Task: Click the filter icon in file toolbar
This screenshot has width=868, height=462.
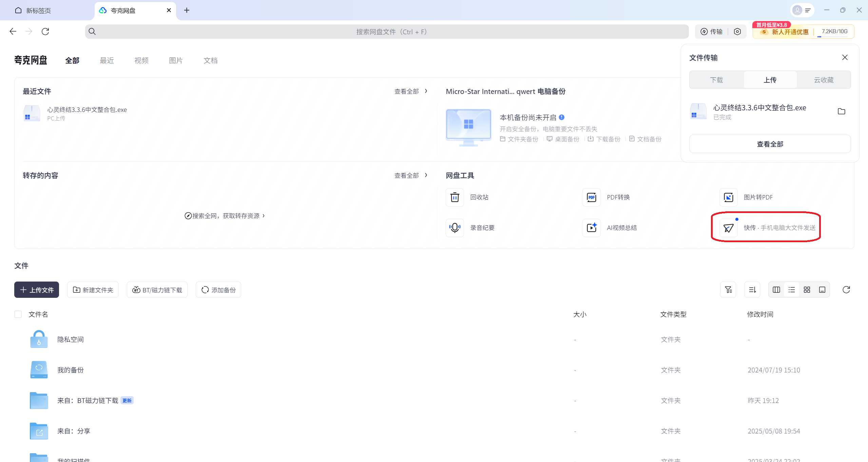Action: 728,290
